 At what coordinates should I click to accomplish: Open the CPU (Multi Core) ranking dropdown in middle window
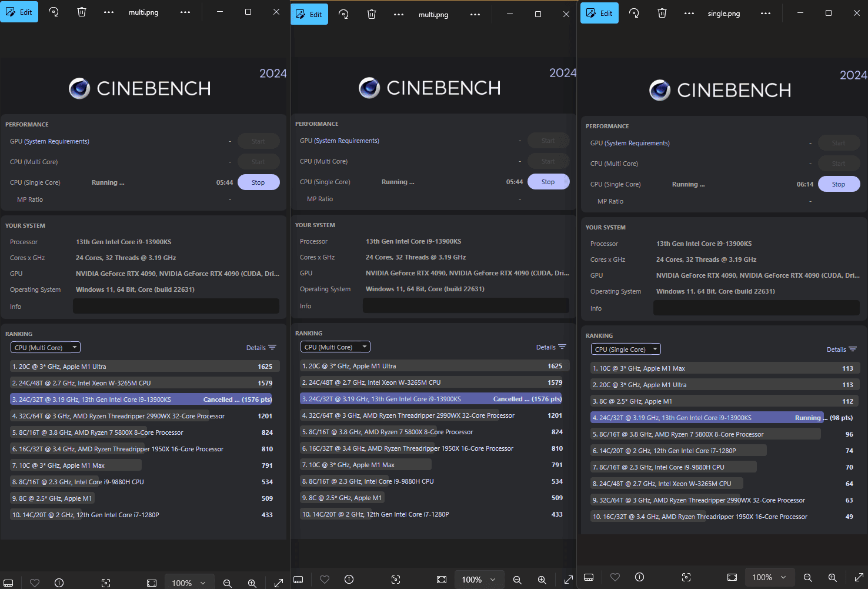[335, 347]
